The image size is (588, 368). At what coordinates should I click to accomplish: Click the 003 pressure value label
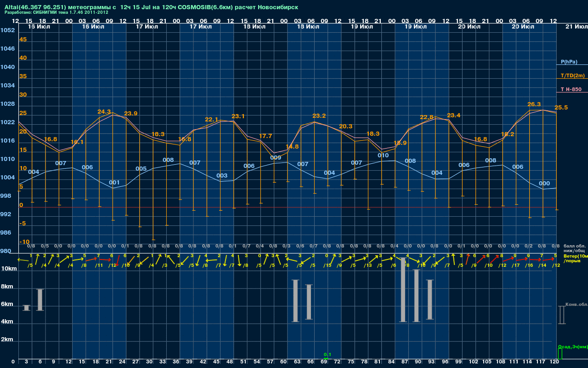[222, 176]
